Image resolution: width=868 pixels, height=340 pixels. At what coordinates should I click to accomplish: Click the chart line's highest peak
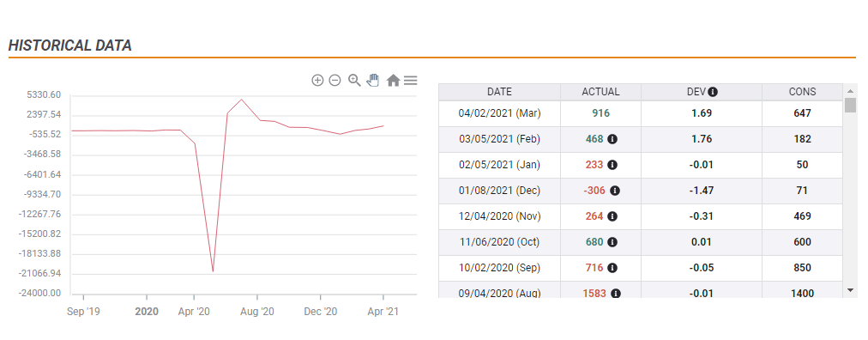point(241,100)
